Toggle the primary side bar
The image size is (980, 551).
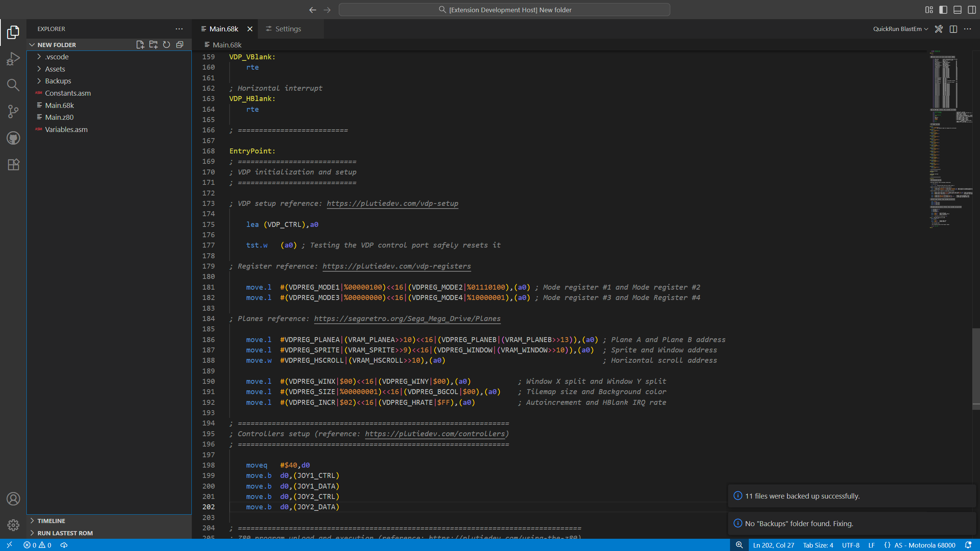[943, 10]
